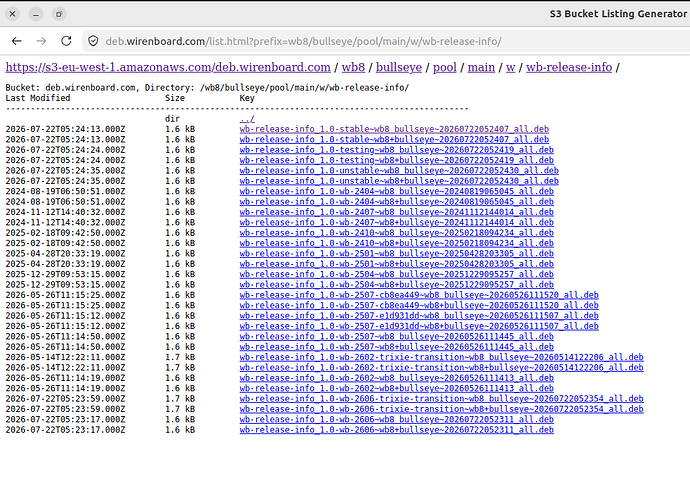Minimize the browser window
Image resolution: width=690 pixels, height=478 pixels.
(36, 14)
